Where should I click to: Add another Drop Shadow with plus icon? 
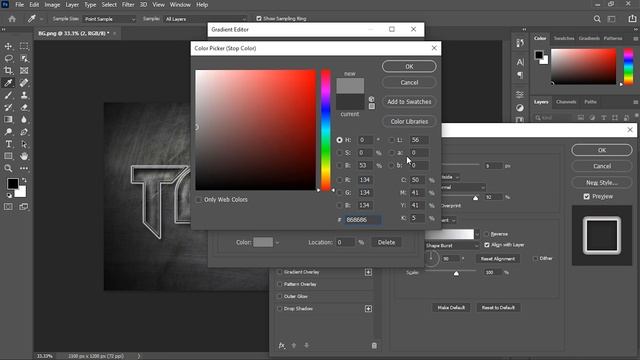click(368, 309)
